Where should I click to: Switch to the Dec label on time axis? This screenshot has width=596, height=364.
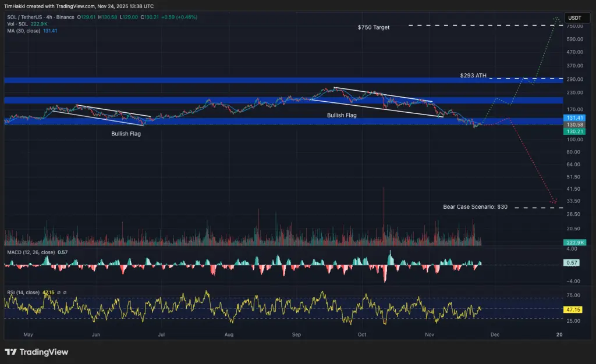495,334
